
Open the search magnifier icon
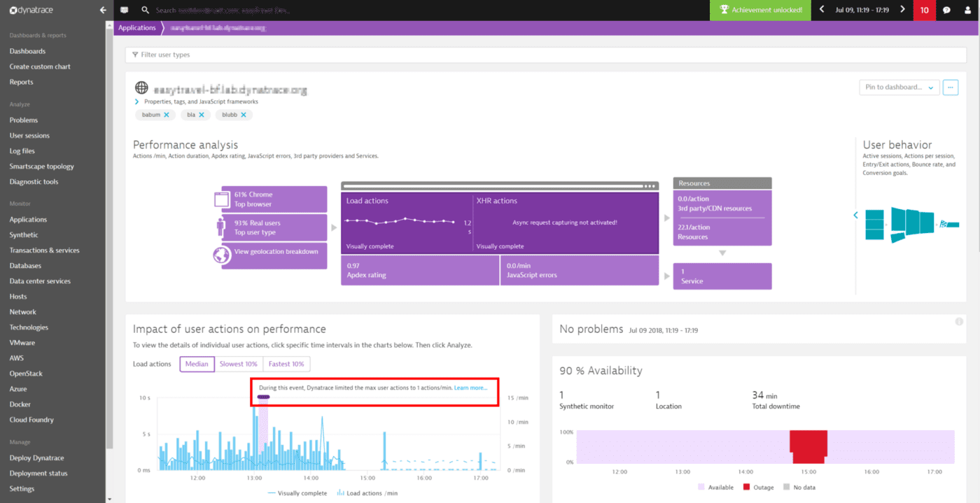coord(144,10)
